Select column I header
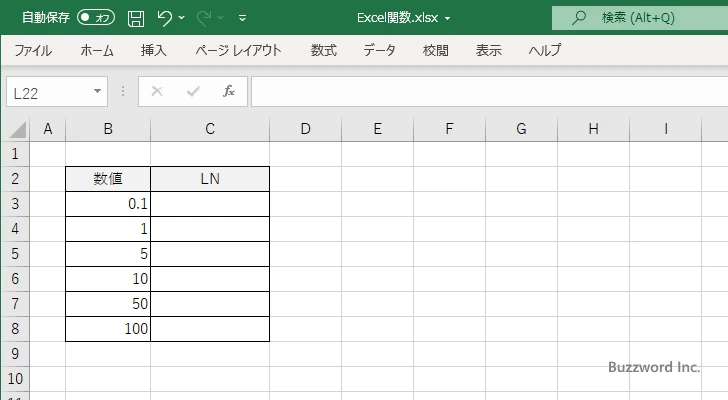Image resolution: width=728 pixels, height=400 pixels. click(x=665, y=129)
